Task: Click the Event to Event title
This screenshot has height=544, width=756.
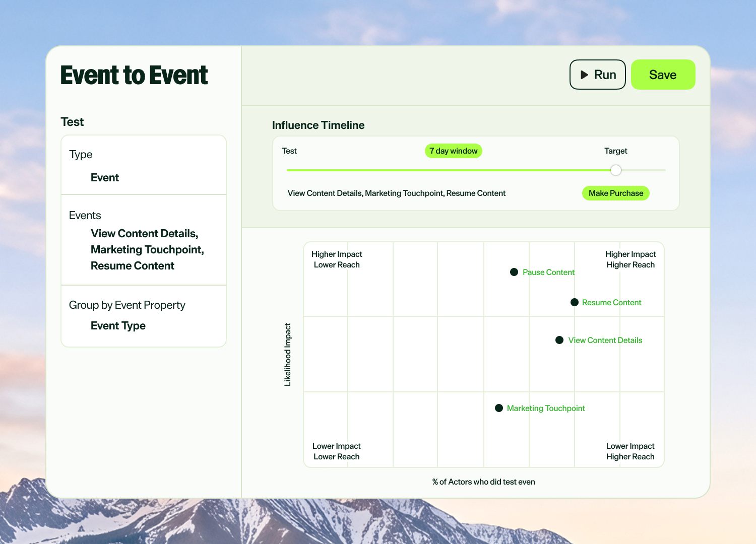Action: [134, 76]
